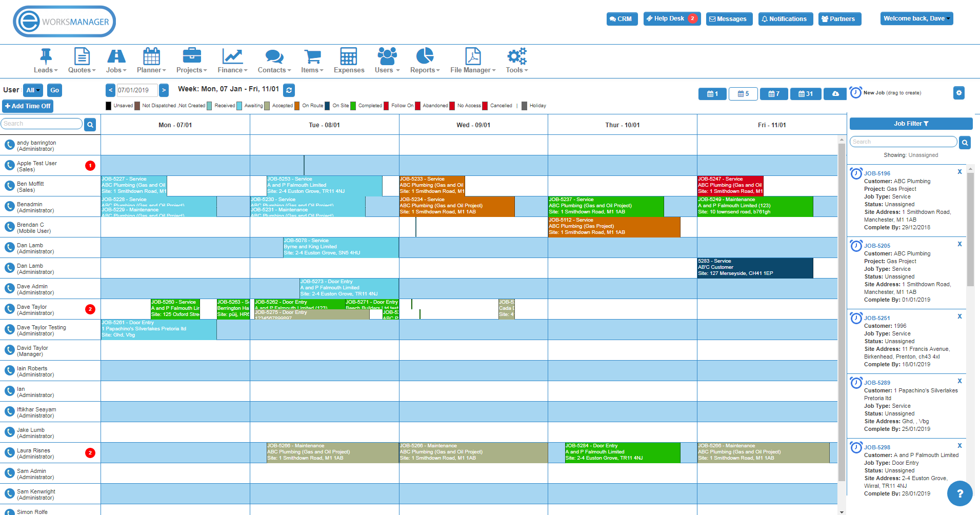Click the phone icon next to andy barrington
Image resolution: width=980 pixels, height=515 pixels.
pyautogui.click(x=10, y=145)
